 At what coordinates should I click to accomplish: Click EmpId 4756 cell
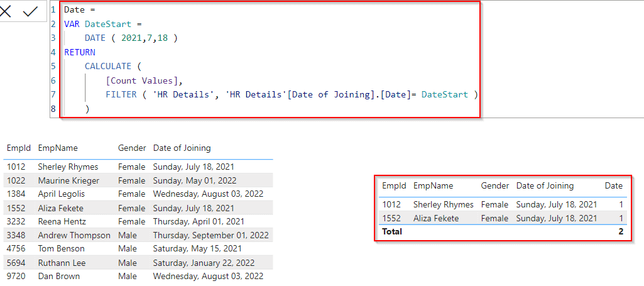(x=16, y=249)
